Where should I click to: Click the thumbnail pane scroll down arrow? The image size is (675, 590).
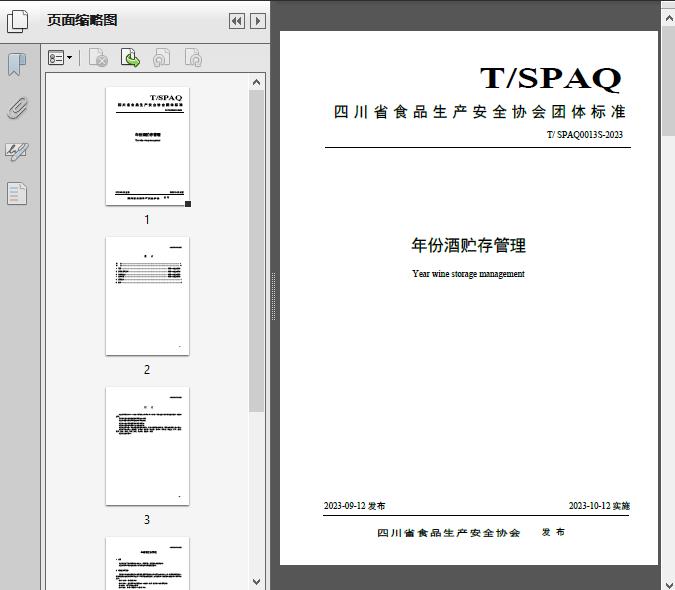[x=257, y=582]
